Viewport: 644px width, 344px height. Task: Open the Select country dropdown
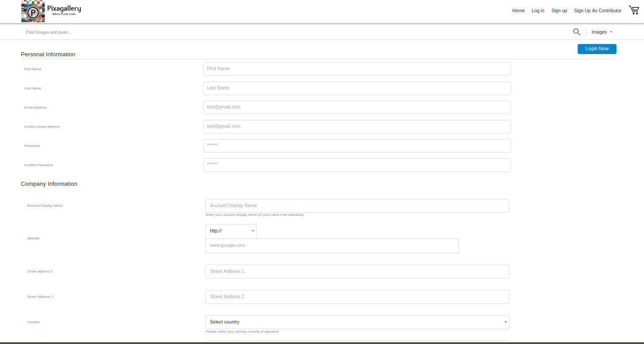(x=357, y=322)
